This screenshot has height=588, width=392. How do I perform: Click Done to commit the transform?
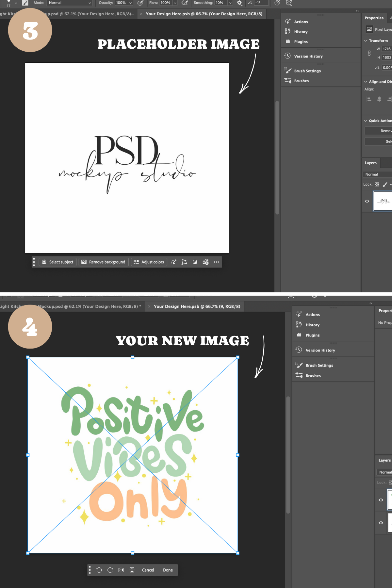168,570
